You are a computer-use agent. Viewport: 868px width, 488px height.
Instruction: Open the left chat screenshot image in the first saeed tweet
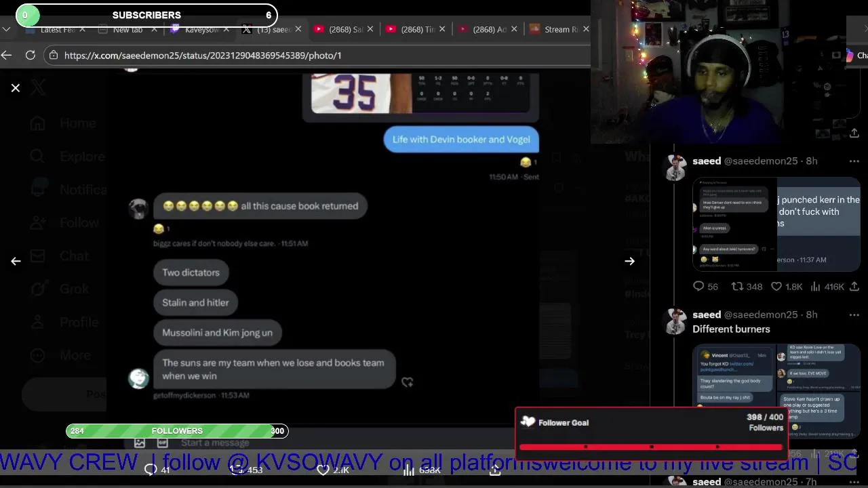[734, 224]
